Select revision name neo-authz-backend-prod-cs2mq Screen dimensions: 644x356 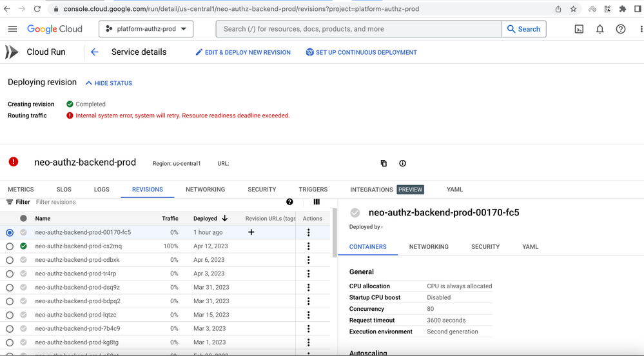click(79, 246)
